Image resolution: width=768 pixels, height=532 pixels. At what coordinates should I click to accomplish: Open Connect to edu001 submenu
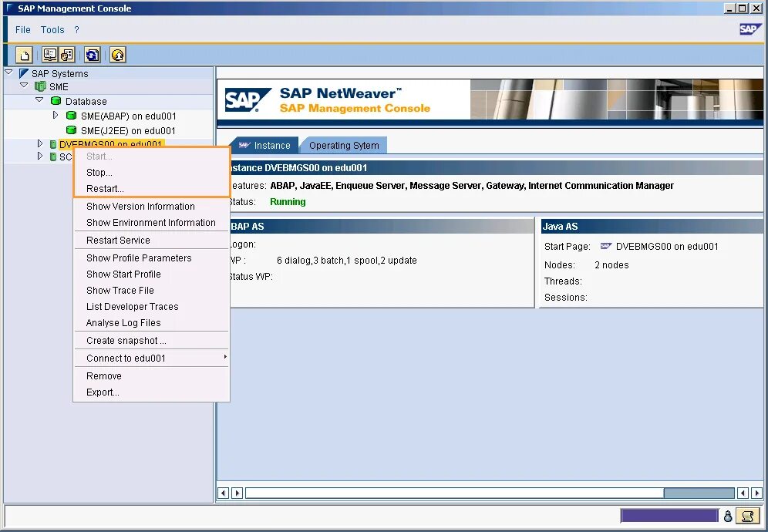click(x=151, y=358)
